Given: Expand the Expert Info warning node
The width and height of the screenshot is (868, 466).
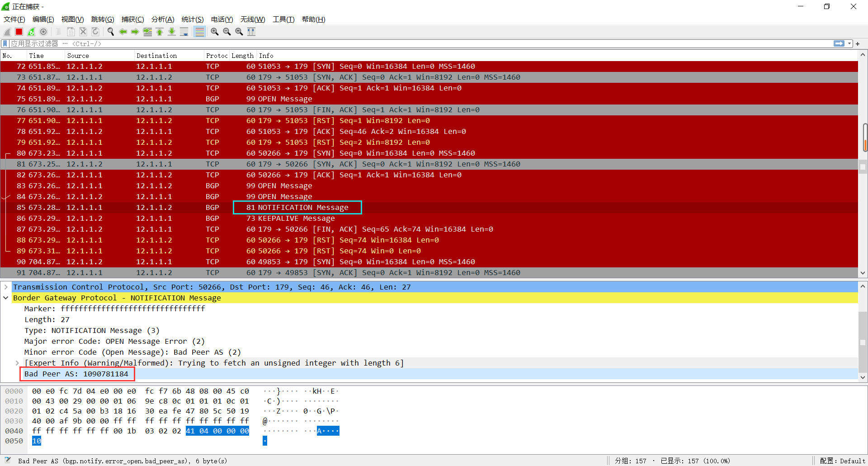Looking at the screenshot, I should pyautogui.click(x=17, y=363).
